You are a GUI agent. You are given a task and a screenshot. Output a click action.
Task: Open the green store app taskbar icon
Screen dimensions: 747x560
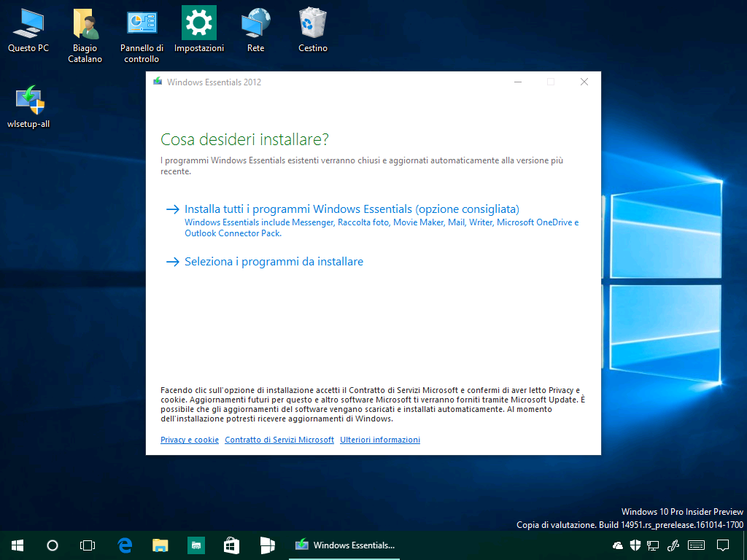tap(196, 545)
